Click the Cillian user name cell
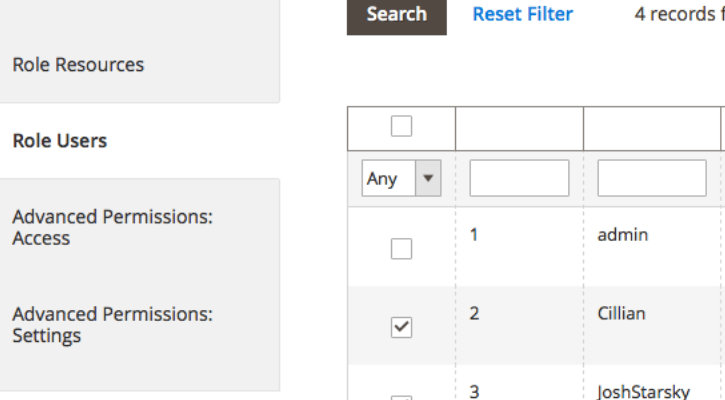Image resolution: width=725 pixels, height=400 pixels. [x=621, y=314]
